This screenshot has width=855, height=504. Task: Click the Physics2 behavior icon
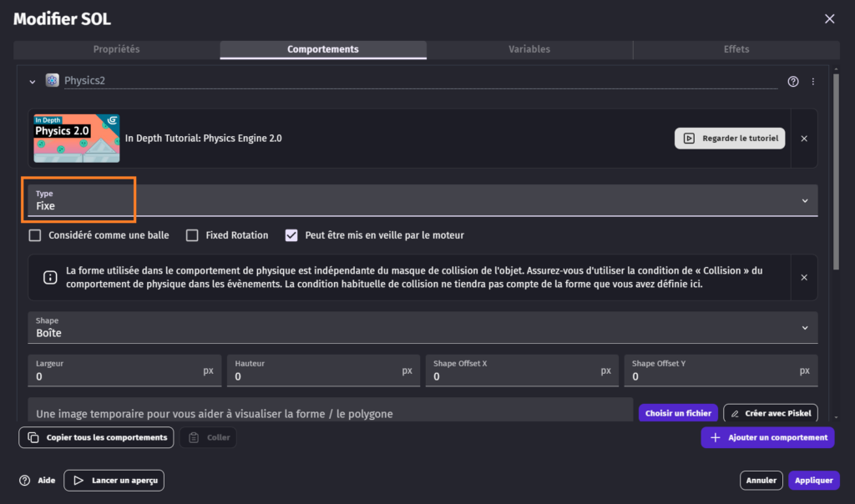(53, 81)
